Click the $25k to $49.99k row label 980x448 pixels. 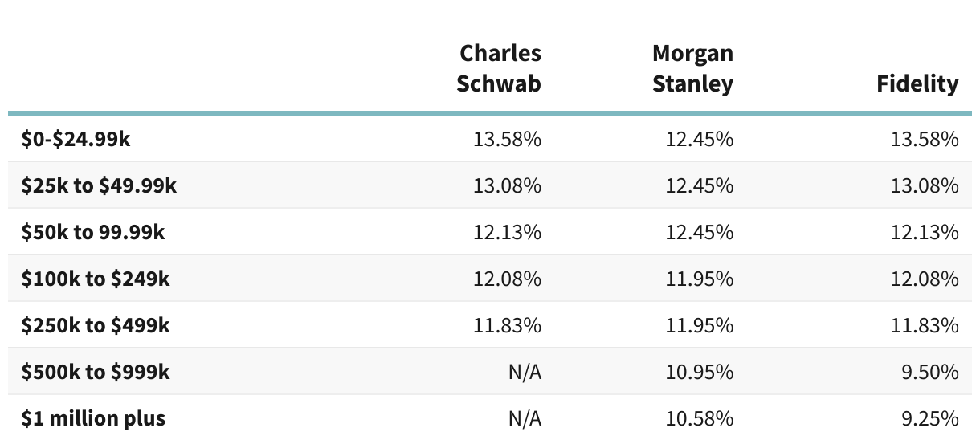[x=99, y=185]
